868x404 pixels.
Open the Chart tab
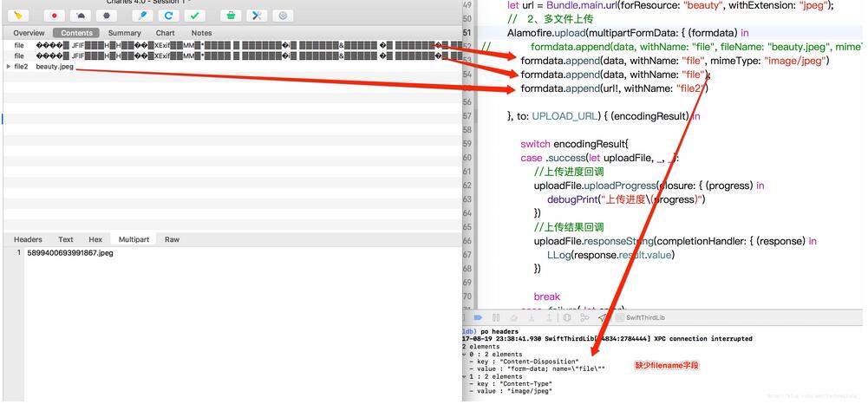(165, 33)
